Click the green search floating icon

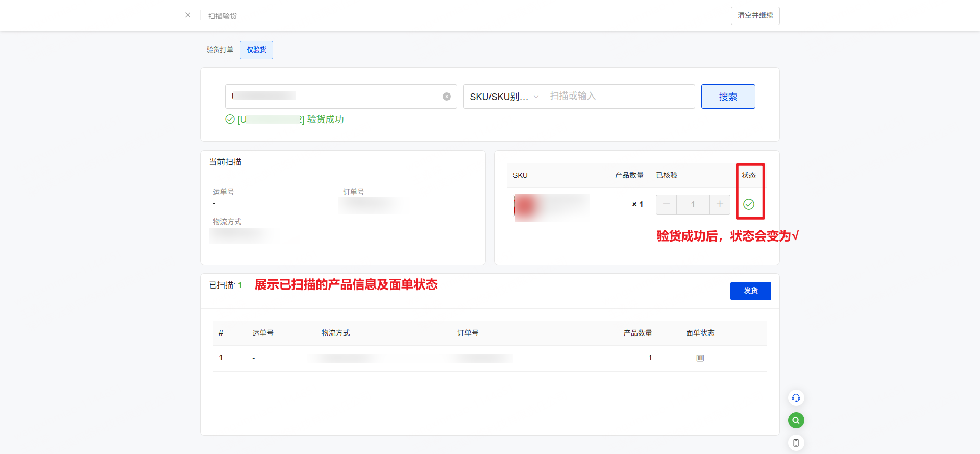(796, 420)
